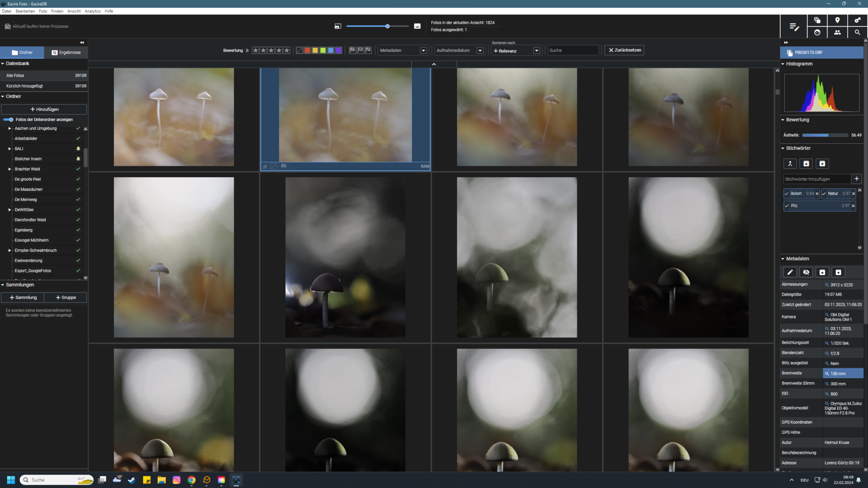Open the find duplicates stacked-squares icon
This screenshot has width=868, height=488.
(817, 20)
